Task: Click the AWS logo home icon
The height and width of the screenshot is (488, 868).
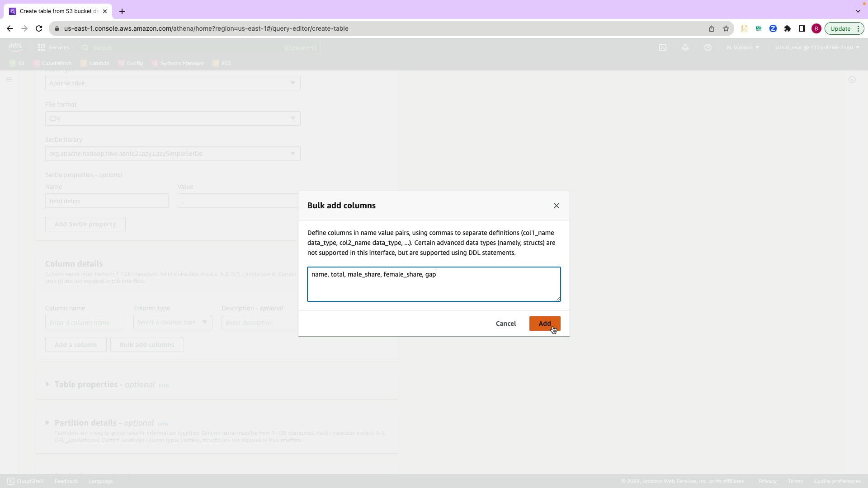Action: (x=15, y=47)
